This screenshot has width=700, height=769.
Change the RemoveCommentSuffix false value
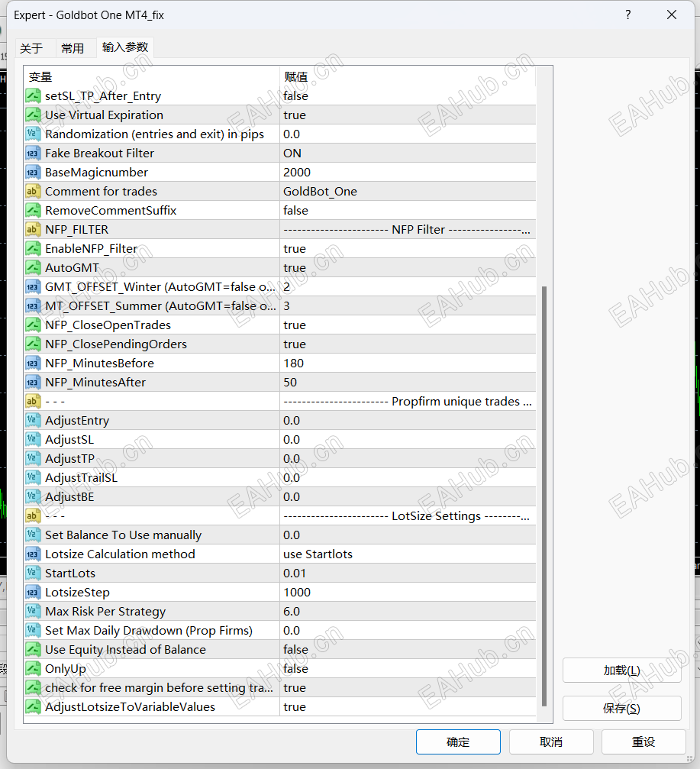pos(408,211)
